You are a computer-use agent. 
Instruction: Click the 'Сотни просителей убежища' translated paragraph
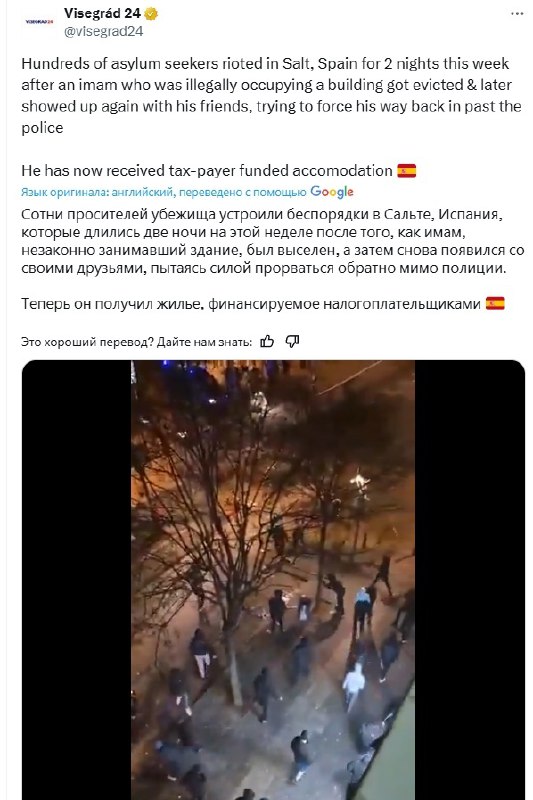[272, 241]
